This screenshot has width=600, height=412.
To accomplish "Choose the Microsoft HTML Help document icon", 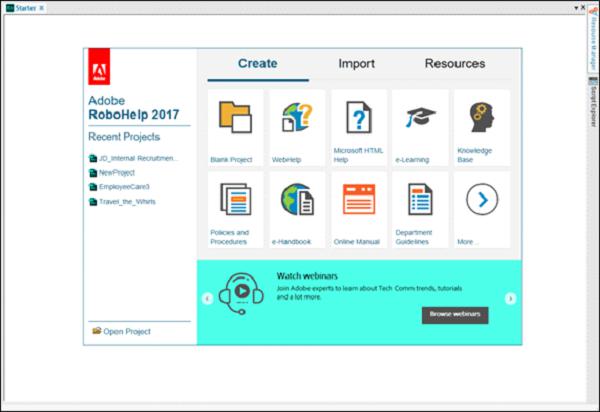I will (359, 117).
